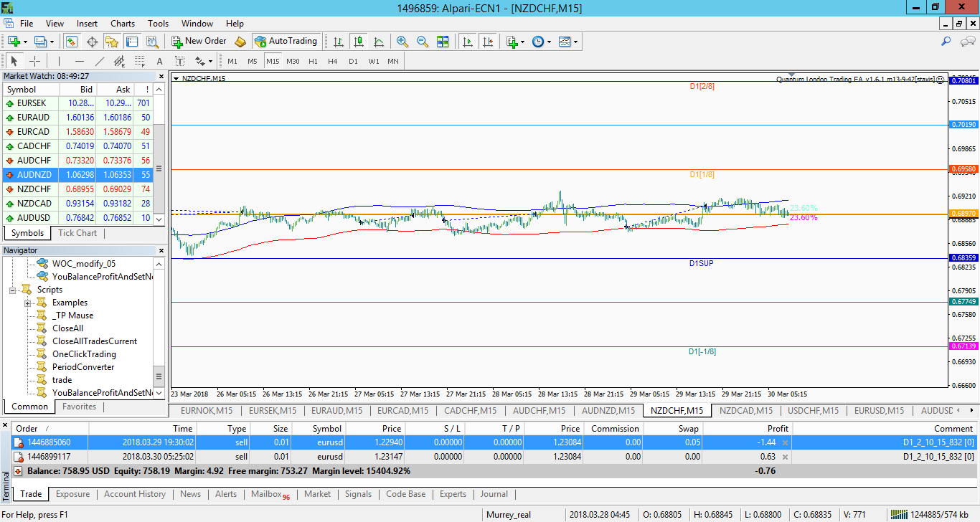Open the Periods clock icon
This screenshot has height=522, width=980.
tap(538, 42)
